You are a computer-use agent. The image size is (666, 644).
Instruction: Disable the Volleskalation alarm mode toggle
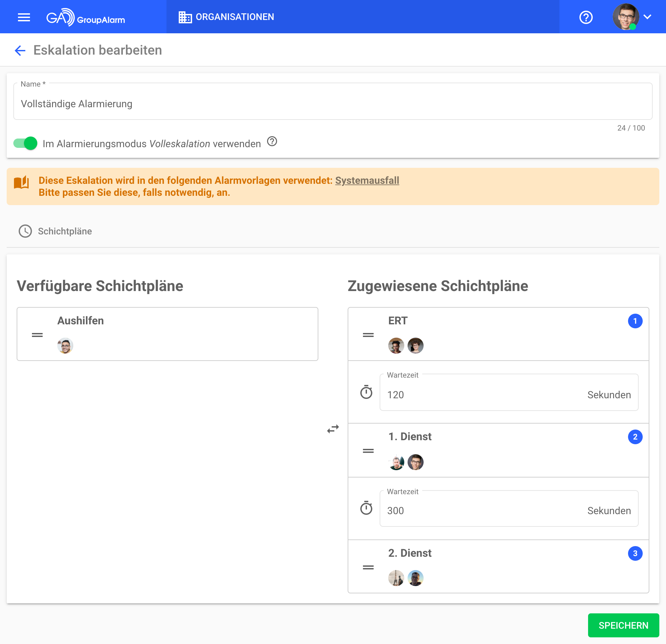26,144
